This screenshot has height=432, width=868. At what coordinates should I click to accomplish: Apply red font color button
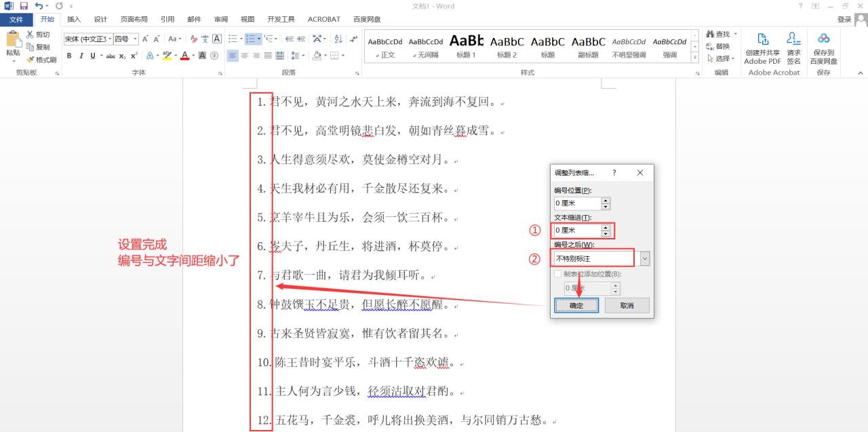pos(184,56)
